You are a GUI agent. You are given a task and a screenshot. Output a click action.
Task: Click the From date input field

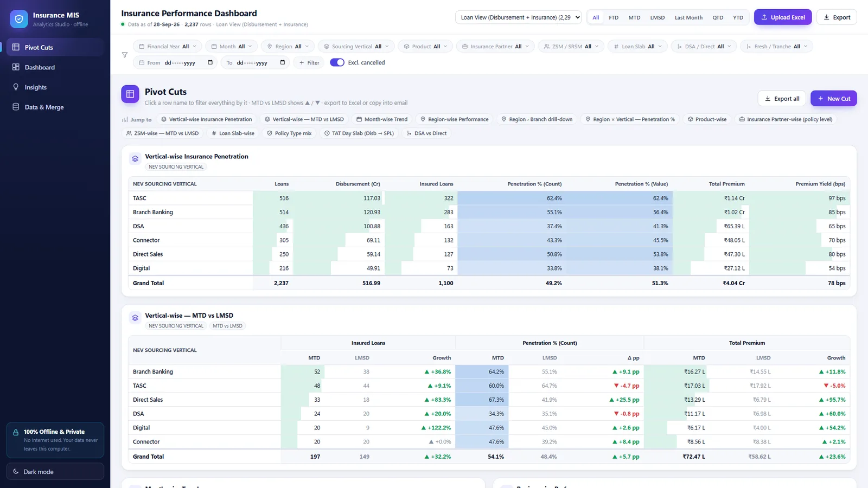tap(175, 62)
